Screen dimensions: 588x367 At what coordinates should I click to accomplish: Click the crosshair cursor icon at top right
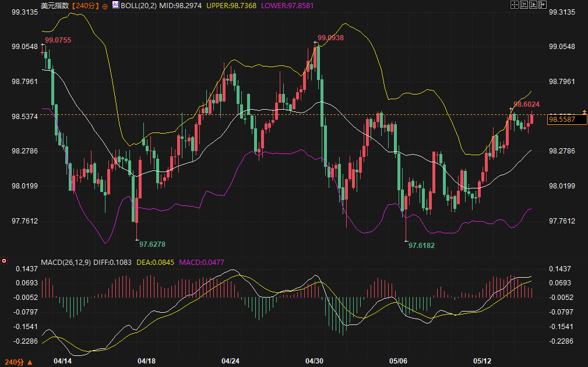pos(515,5)
